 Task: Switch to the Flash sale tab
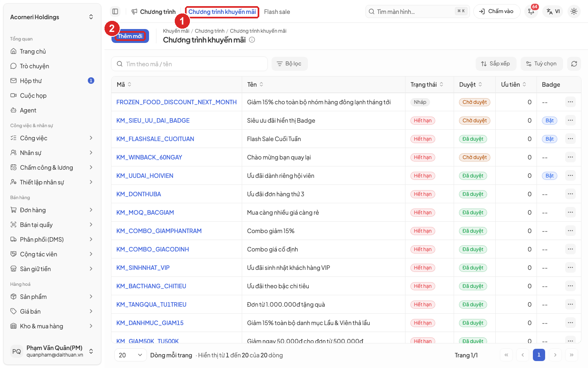pos(277,12)
